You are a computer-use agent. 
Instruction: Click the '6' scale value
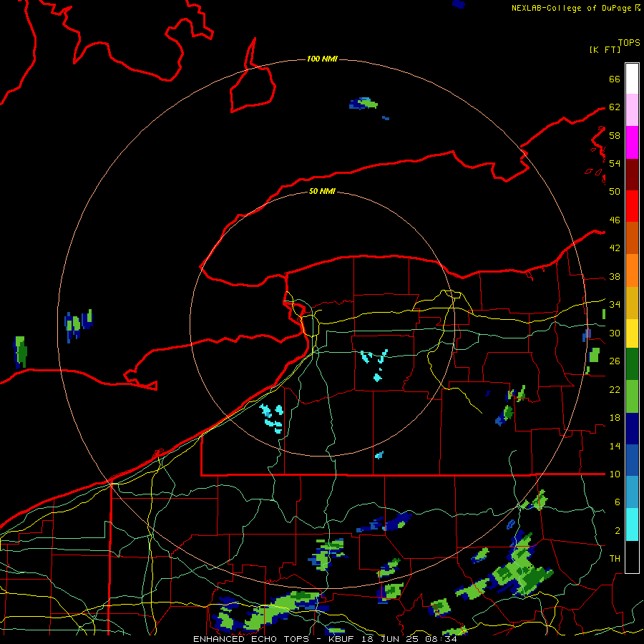(618, 502)
